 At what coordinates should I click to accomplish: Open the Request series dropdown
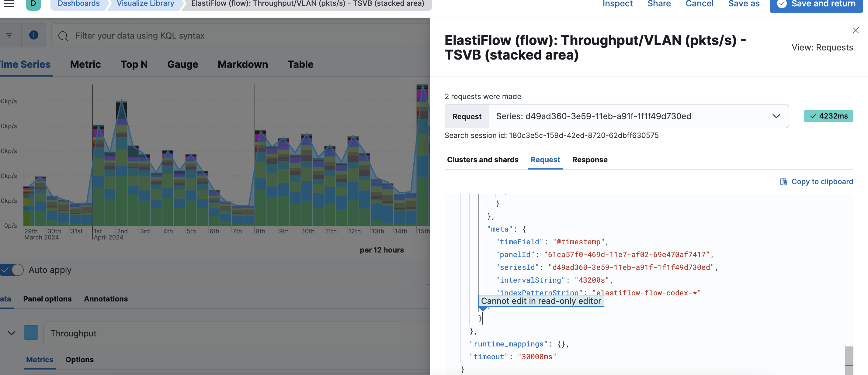pyautogui.click(x=638, y=116)
